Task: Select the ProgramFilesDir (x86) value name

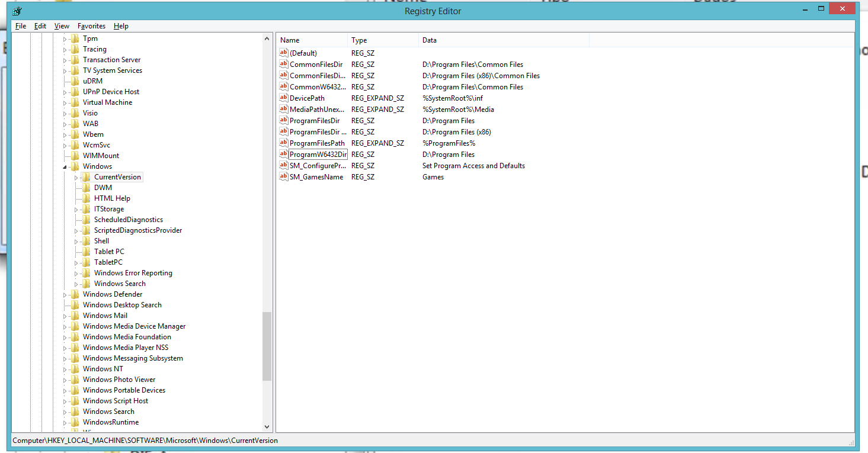Action: 318,131
